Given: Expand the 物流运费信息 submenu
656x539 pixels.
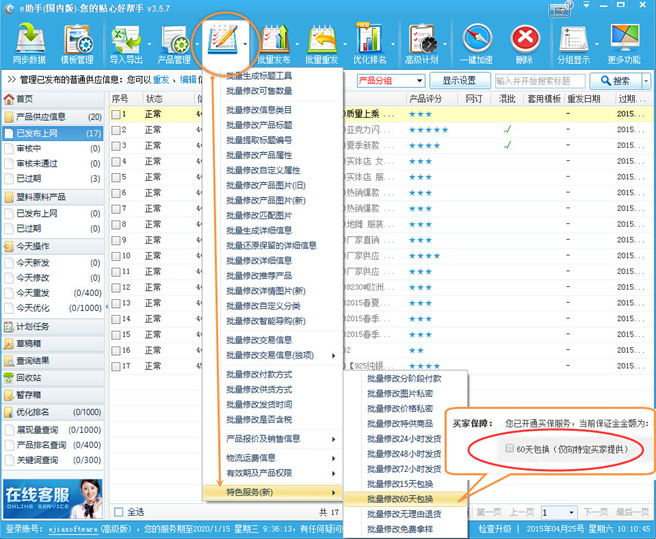Looking at the screenshot, I should pos(272,459).
